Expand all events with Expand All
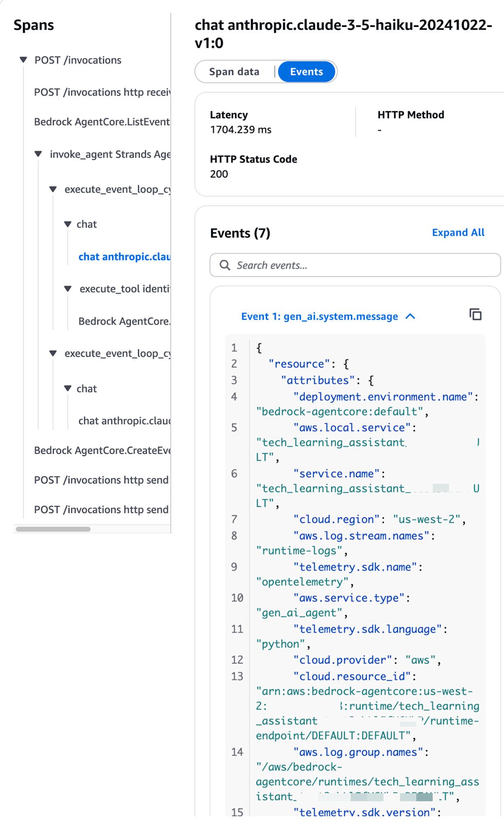The height and width of the screenshot is (822, 504). [458, 233]
